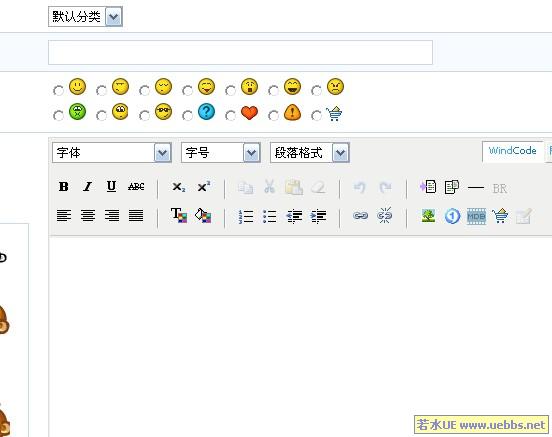Click the BR line break button

coord(500,189)
